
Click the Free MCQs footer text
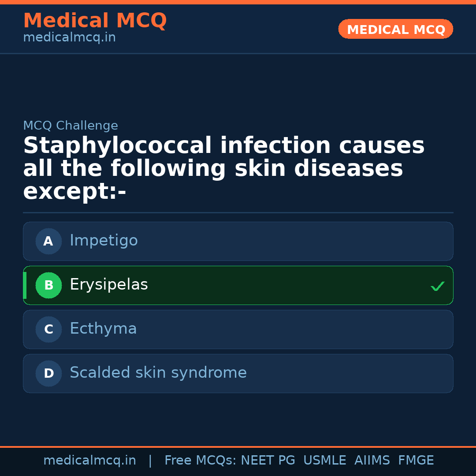coord(200,461)
